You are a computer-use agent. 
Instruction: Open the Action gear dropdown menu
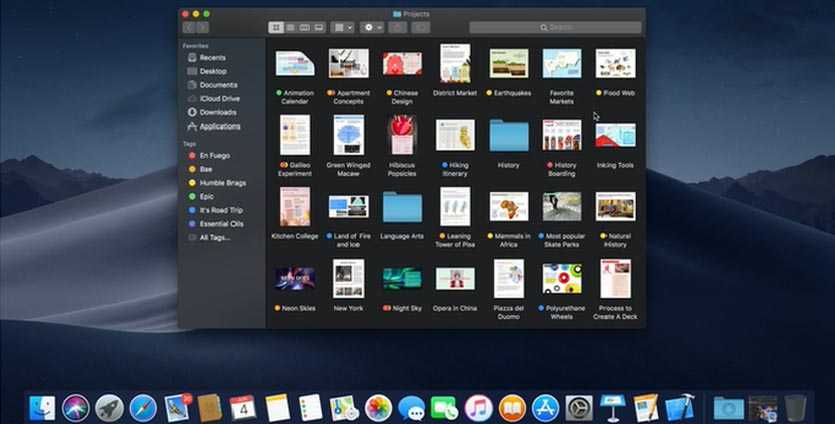(372, 28)
